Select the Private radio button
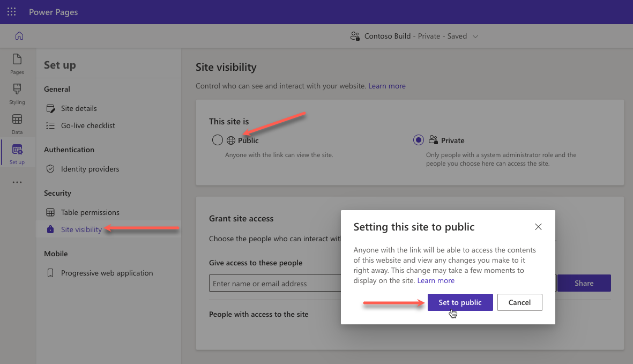This screenshot has width=633, height=364. (418, 139)
